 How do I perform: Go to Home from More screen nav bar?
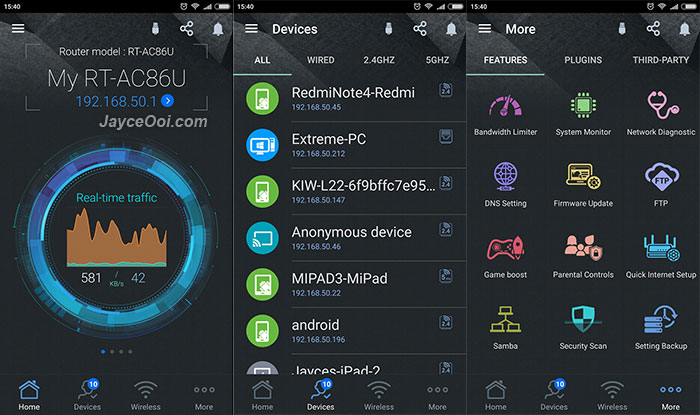pos(496,395)
